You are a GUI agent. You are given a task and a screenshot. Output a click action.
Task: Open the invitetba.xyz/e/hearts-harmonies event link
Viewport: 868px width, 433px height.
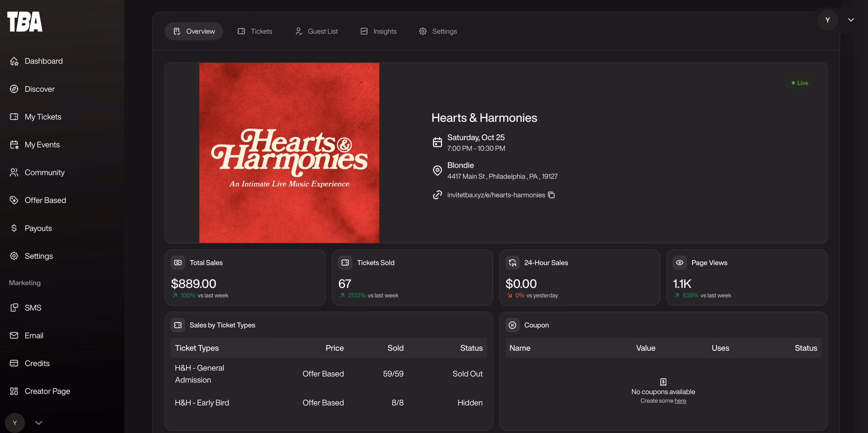click(496, 195)
